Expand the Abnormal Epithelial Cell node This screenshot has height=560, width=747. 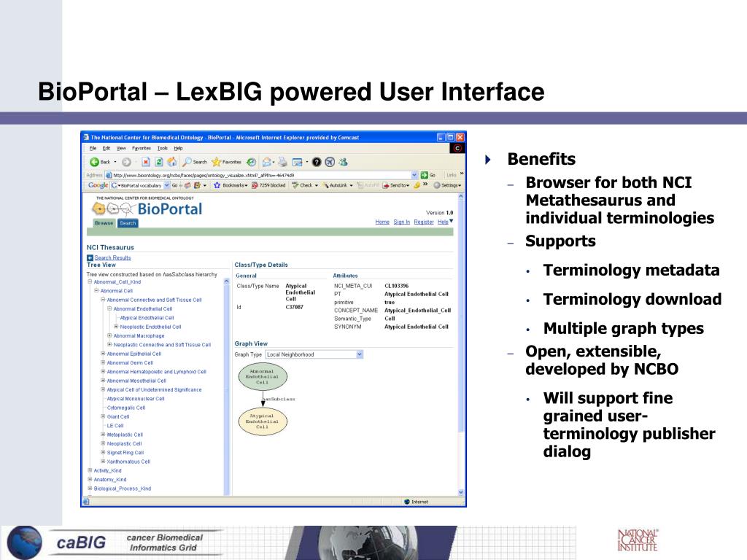pos(103,354)
